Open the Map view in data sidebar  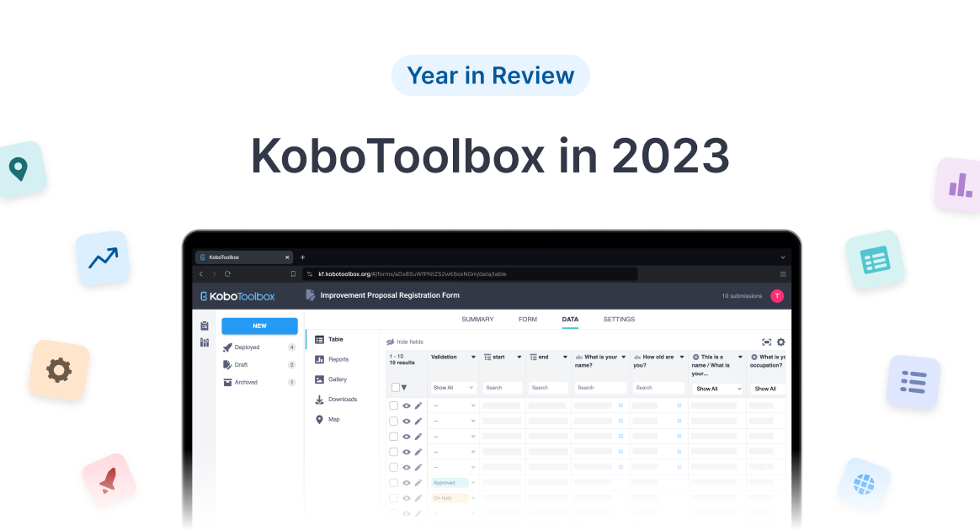(x=333, y=419)
